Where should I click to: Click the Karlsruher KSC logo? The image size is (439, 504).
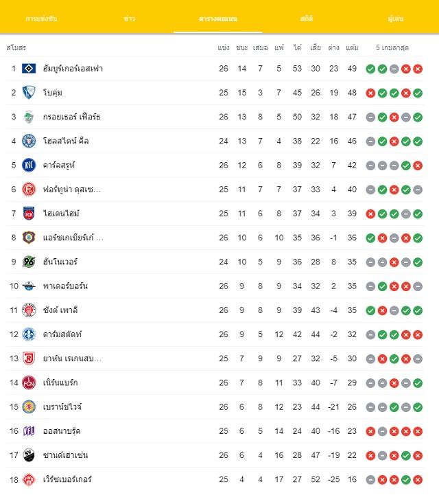point(29,165)
